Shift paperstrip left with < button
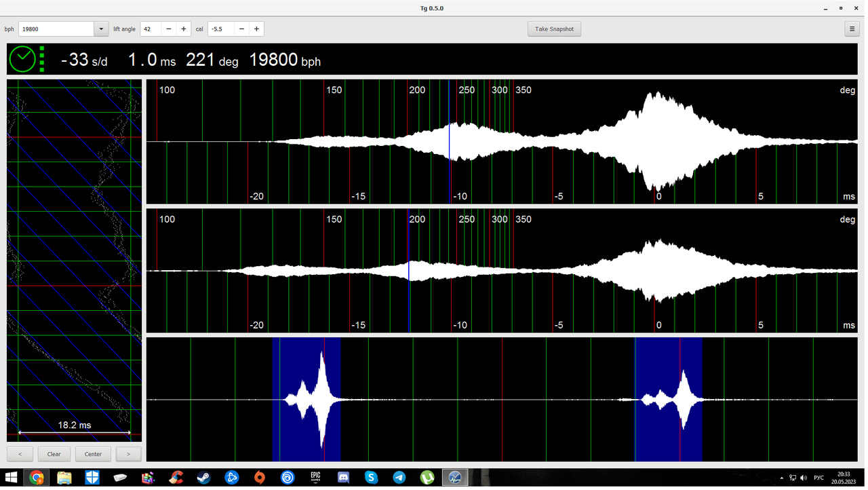 (20, 454)
